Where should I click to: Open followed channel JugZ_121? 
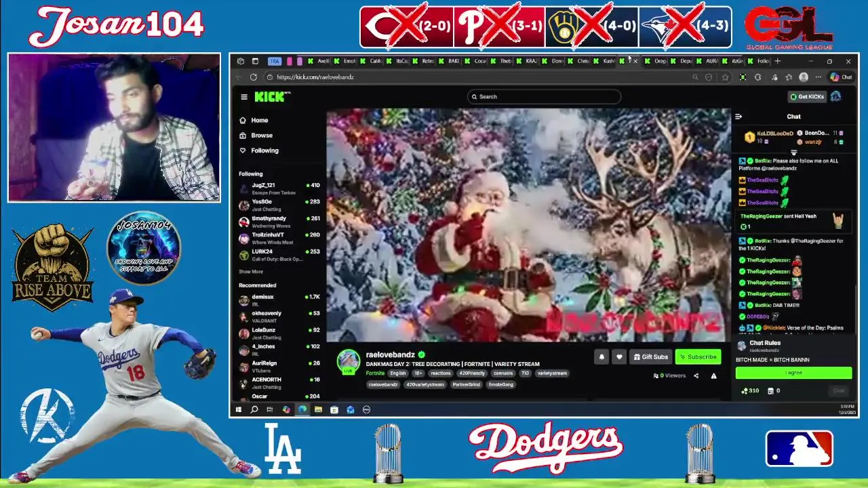(279, 188)
